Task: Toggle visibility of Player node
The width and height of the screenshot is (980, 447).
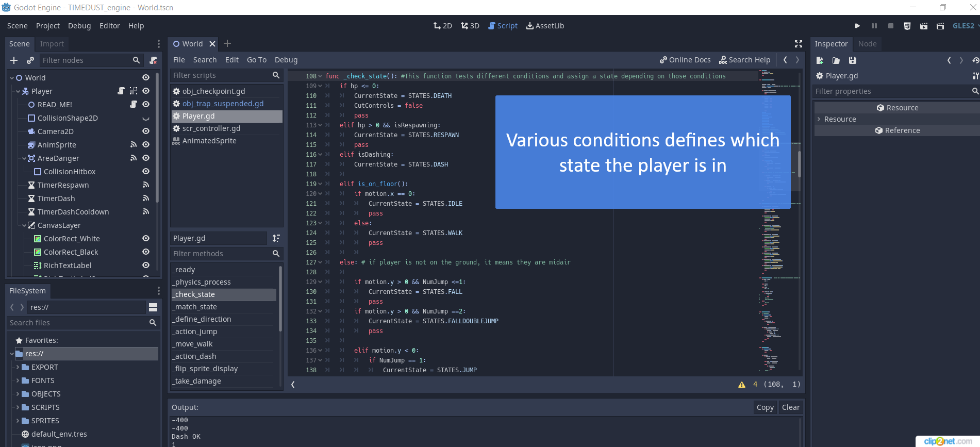Action: click(146, 91)
